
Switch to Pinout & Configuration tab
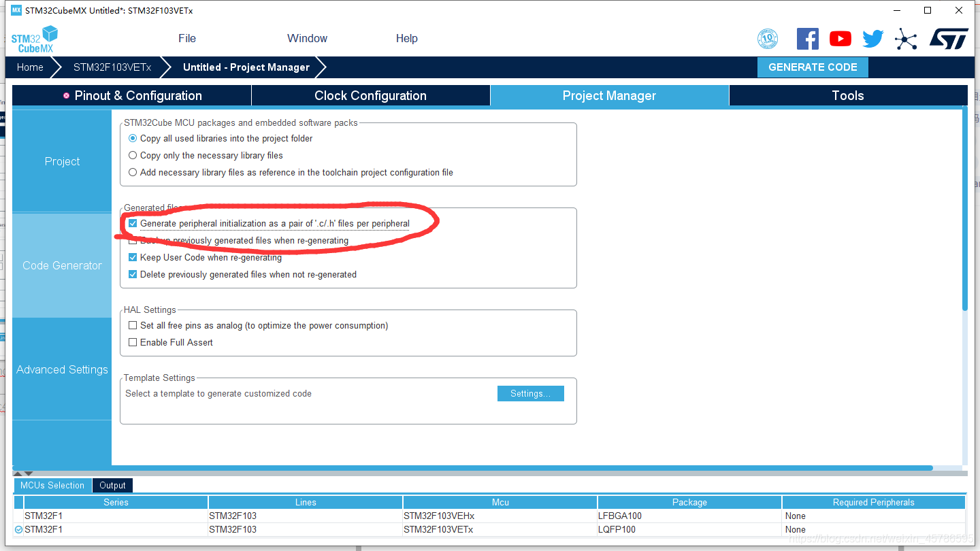tap(132, 96)
